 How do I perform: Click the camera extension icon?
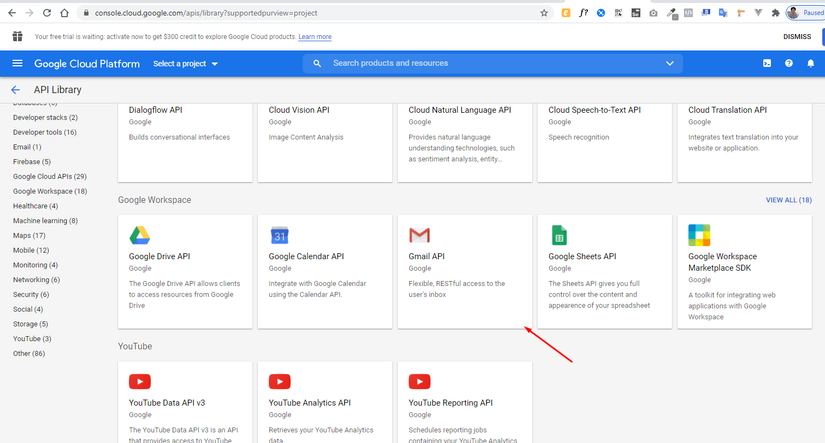click(653, 13)
